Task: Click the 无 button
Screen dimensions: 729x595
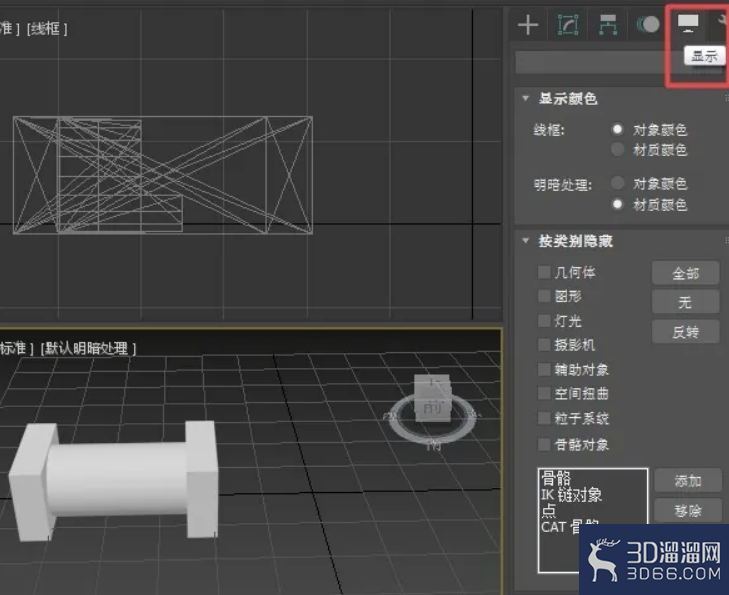Action: coord(686,302)
